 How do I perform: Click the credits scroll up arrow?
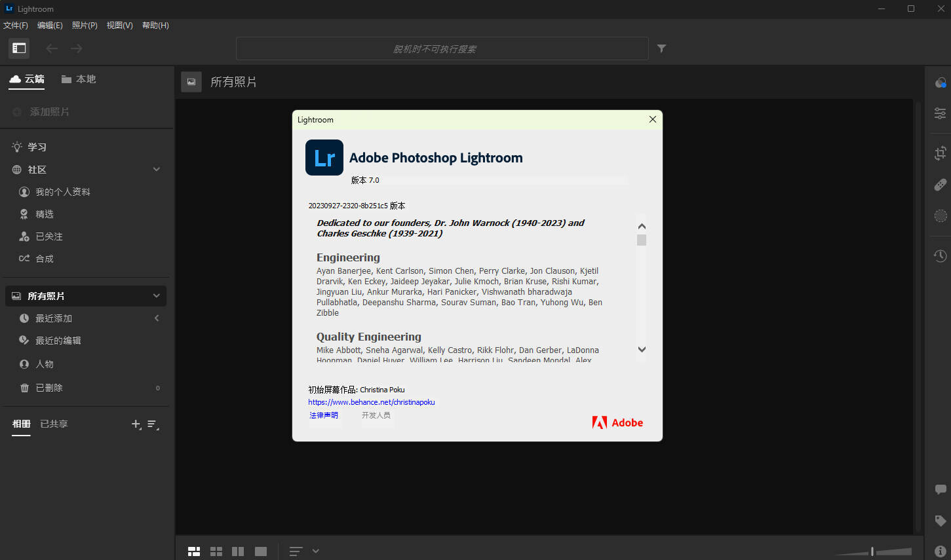tap(642, 226)
